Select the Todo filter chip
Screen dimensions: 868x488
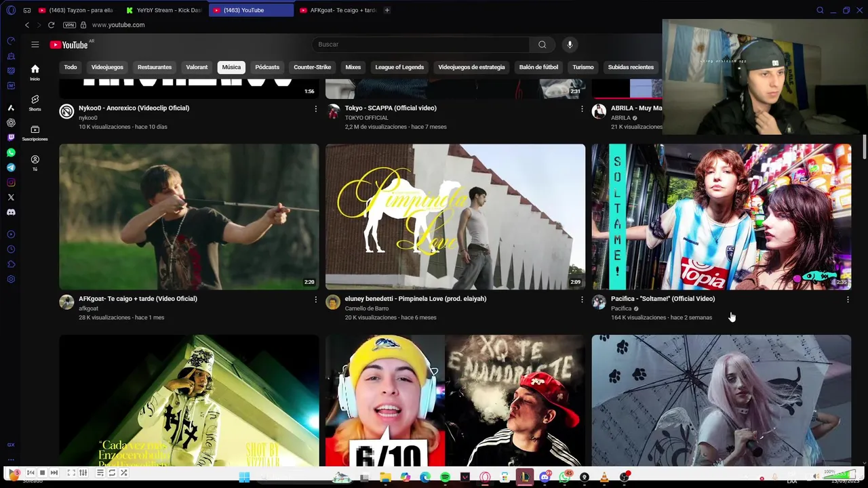coord(71,67)
